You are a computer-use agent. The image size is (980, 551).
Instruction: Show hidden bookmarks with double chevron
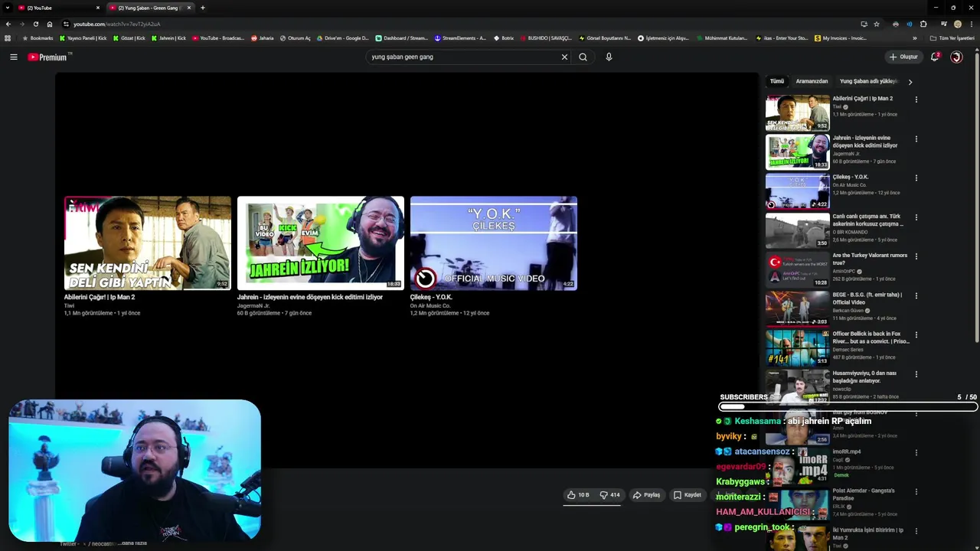915,37
